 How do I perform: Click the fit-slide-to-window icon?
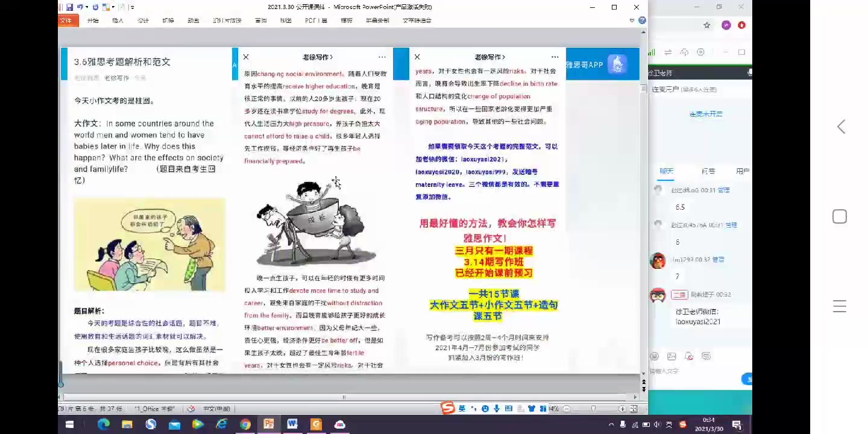coord(634,409)
